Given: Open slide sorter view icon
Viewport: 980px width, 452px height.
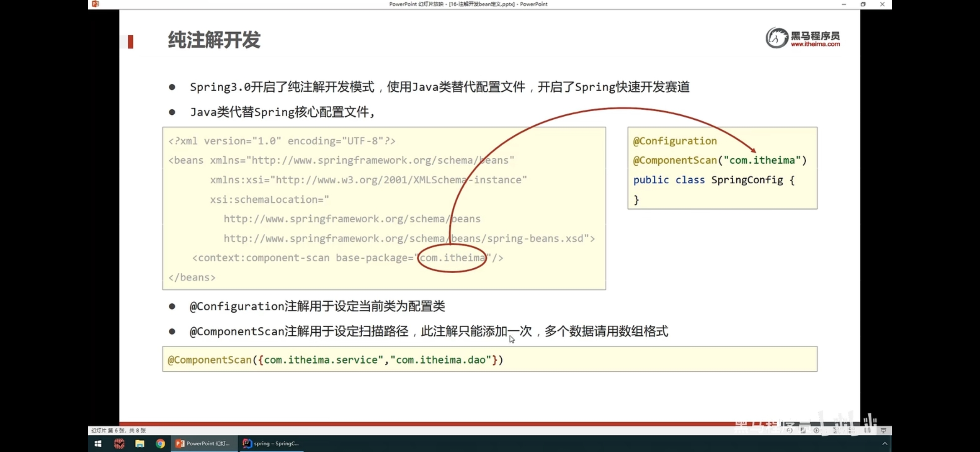Looking at the screenshot, I should [x=851, y=430].
